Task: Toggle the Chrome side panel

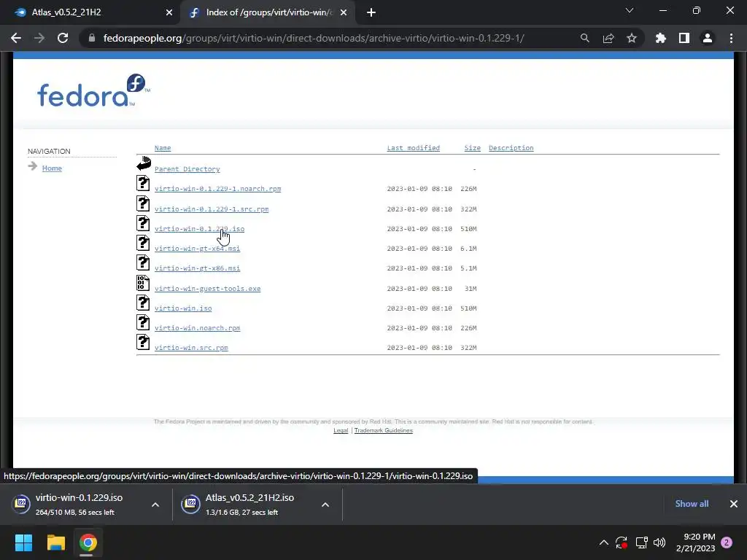Action: point(684,38)
